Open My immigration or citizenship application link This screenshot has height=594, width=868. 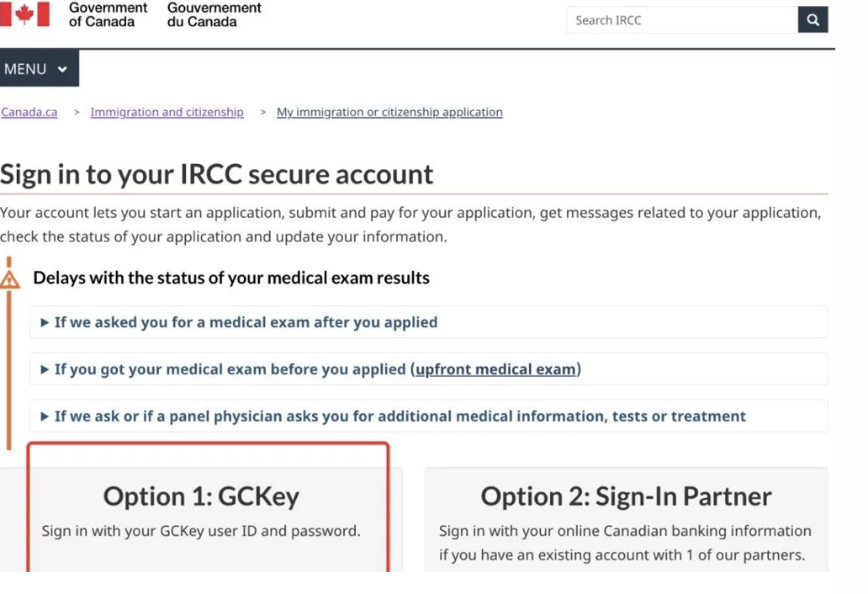tap(389, 112)
